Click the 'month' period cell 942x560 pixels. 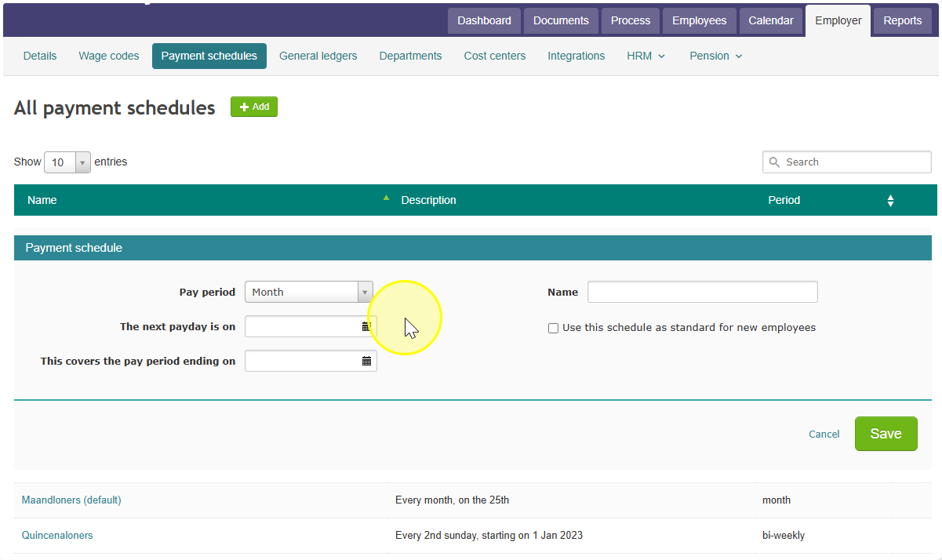[777, 500]
